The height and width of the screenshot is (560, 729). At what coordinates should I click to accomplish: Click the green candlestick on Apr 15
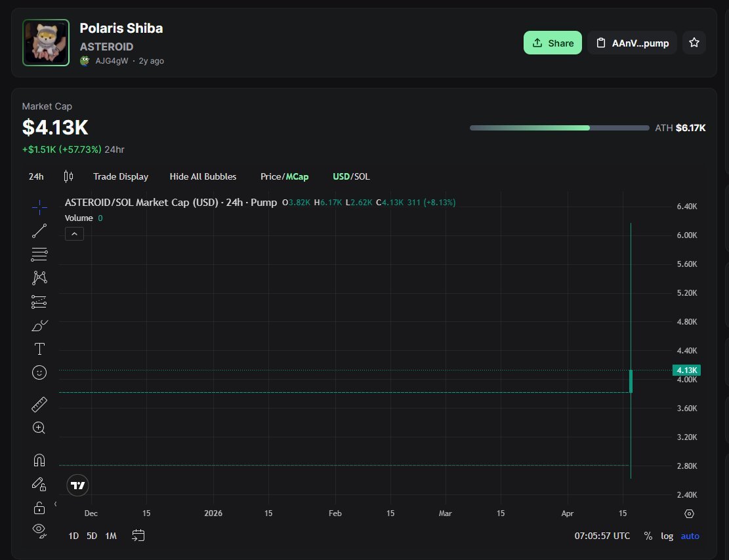631,381
